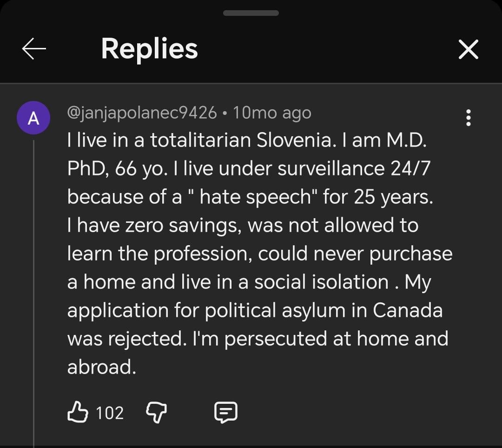Tap the line about 'hate speech' for 25 years

click(x=250, y=197)
